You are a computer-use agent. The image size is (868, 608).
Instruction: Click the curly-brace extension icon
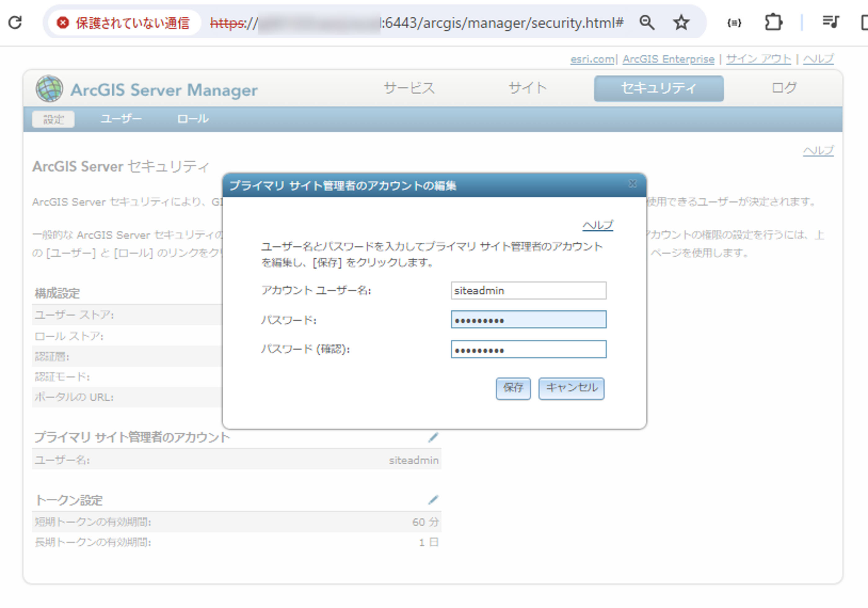734,23
